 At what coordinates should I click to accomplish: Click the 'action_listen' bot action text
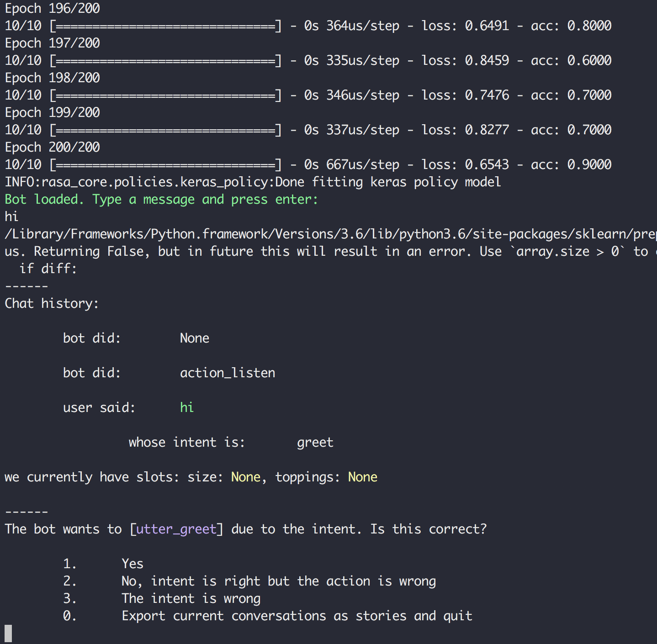(227, 373)
